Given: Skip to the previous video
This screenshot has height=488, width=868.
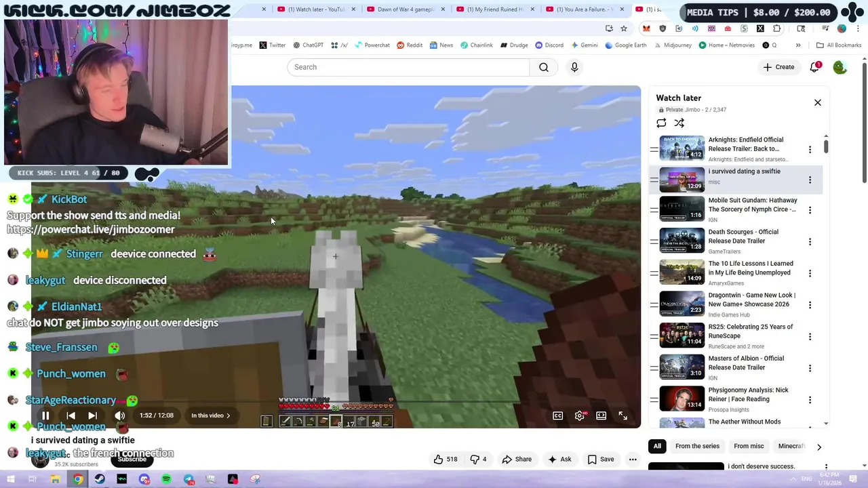Looking at the screenshot, I should pyautogui.click(x=71, y=415).
